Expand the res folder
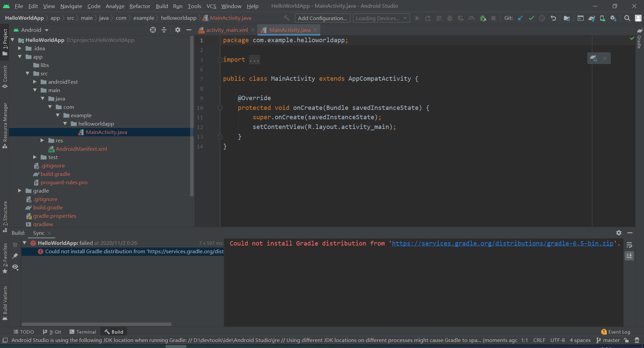Screen dimensions: 644x348 pyautogui.click(x=42, y=140)
